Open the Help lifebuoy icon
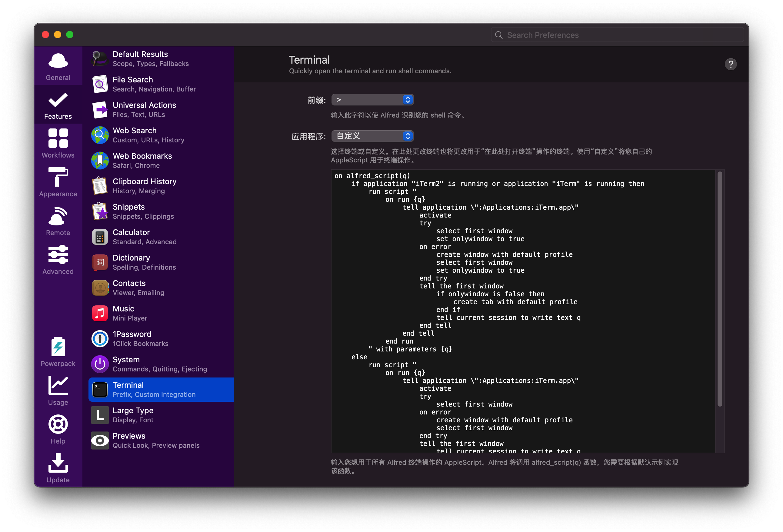This screenshot has height=532, width=783. [58, 424]
